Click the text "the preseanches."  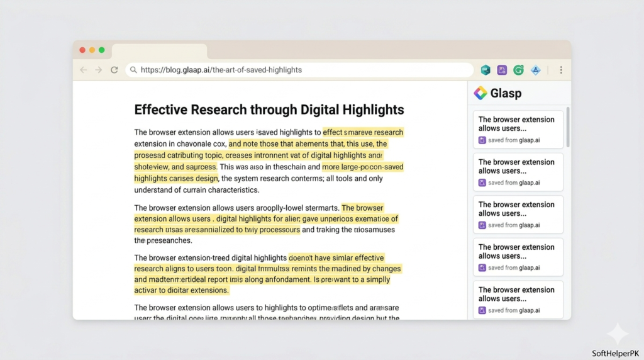point(163,240)
